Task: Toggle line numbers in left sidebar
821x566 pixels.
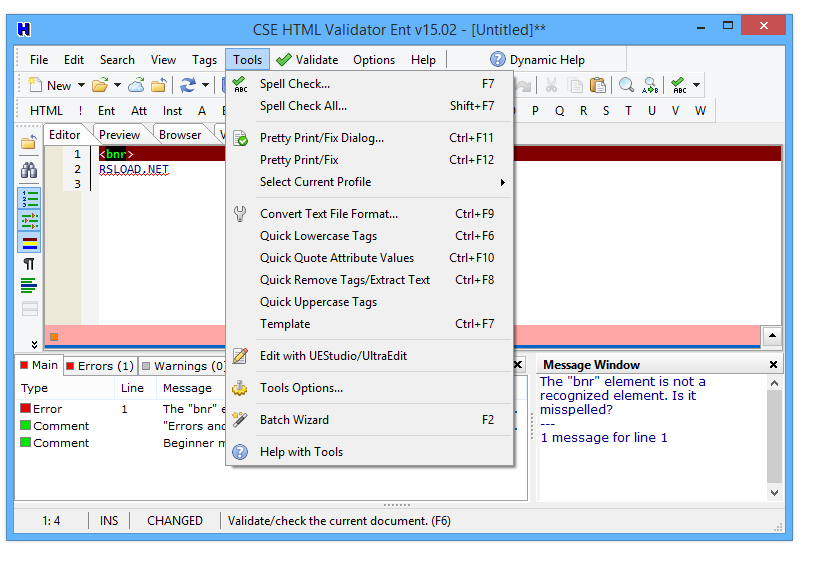Action: click(x=29, y=199)
